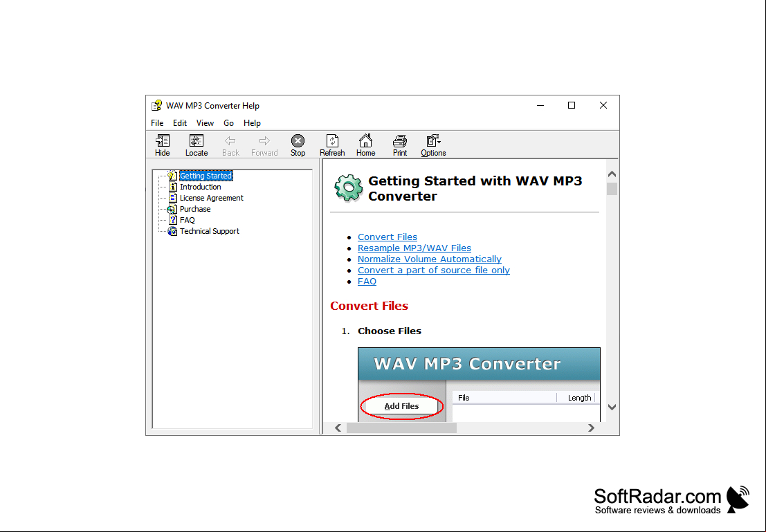
Task: Select Getting Started in the contents tree
Action: pyautogui.click(x=206, y=176)
